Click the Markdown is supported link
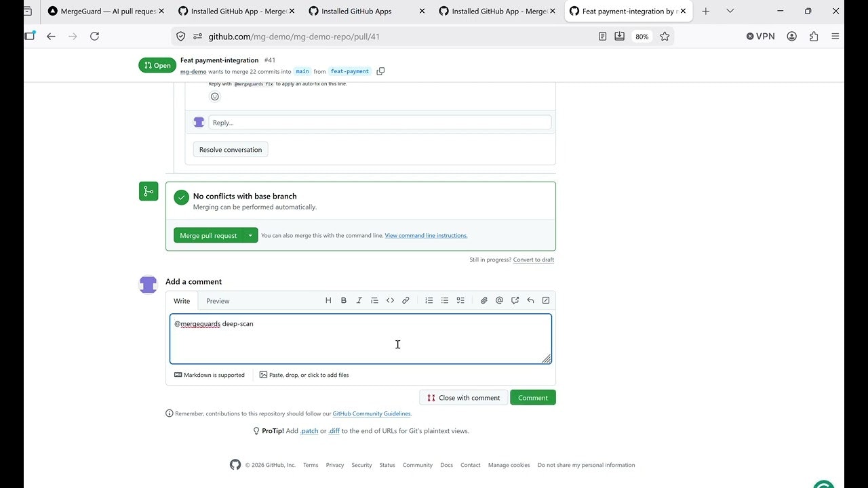The height and width of the screenshot is (488, 868). pos(210,375)
